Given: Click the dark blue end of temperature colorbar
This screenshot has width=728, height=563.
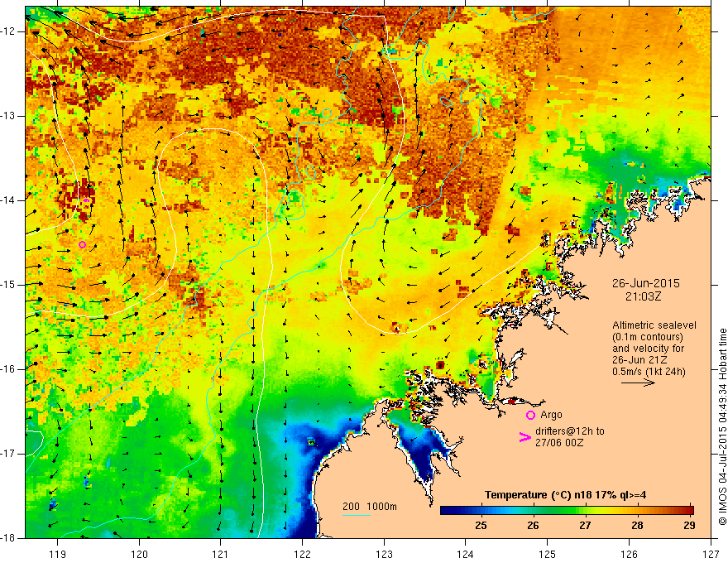Looking at the screenshot, I should (x=447, y=511).
